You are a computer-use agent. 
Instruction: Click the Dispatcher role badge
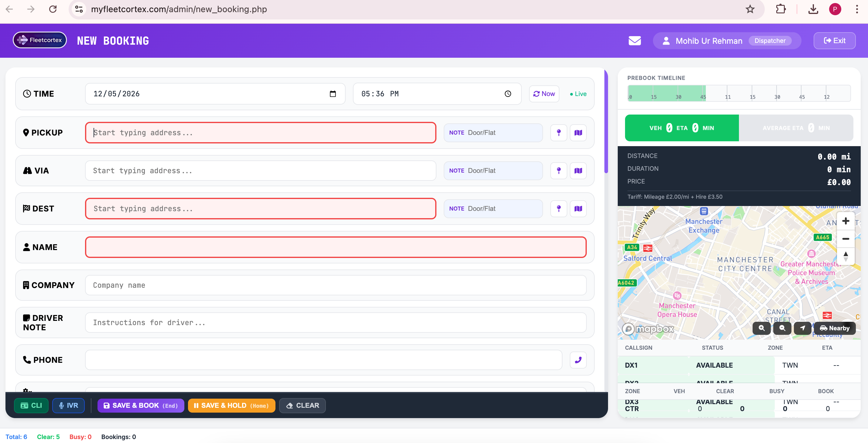click(x=770, y=41)
